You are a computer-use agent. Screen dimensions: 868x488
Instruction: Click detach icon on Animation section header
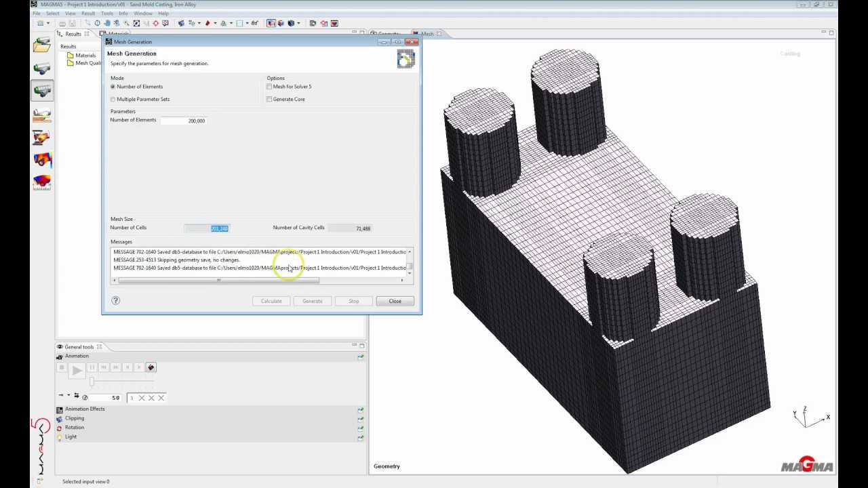click(x=361, y=357)
